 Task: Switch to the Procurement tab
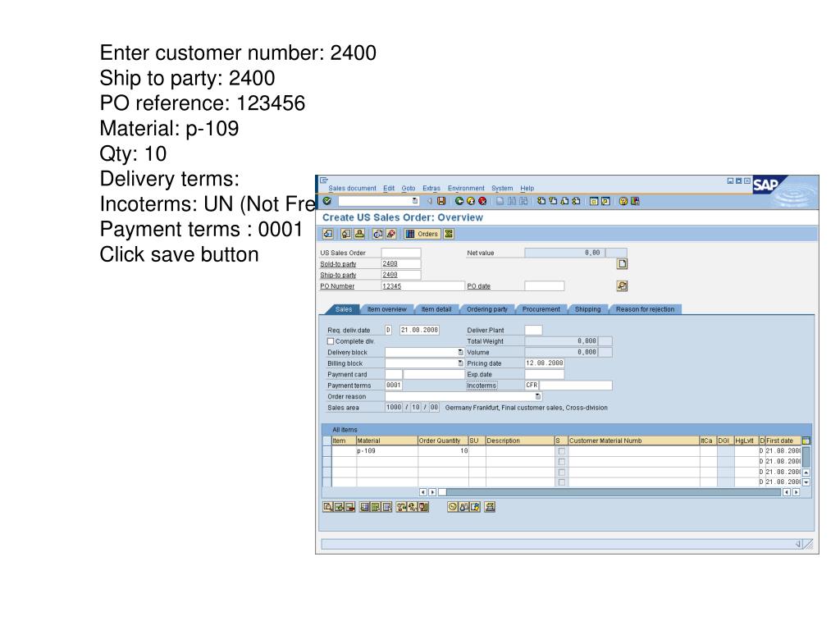coord(541,309)
